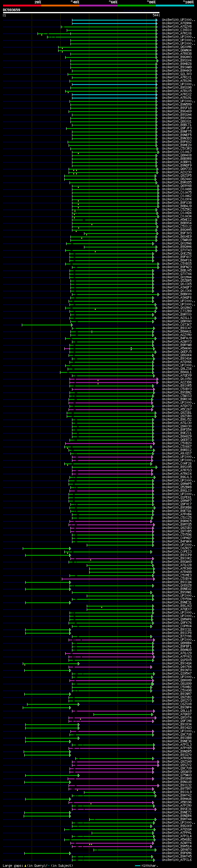Screen dimensions: 197x868
Task: Open entry UniRef100_C0J9Y4
Action: [177, 200]
